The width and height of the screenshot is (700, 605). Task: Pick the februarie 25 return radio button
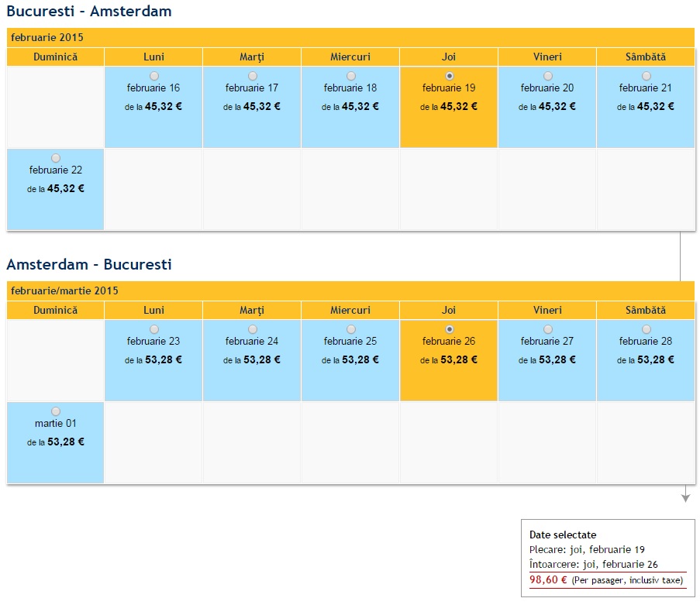pos(351,329)
